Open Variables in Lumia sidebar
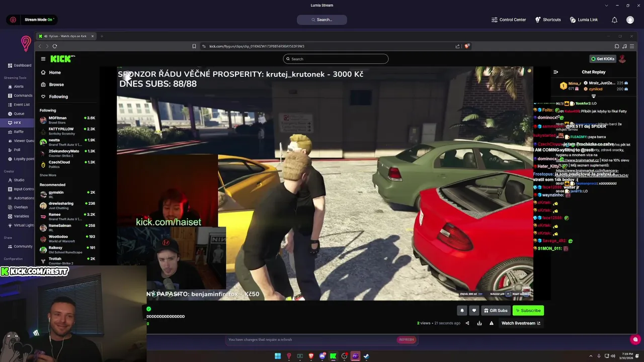This screenshot has width=644, height=362. [18, 216]
